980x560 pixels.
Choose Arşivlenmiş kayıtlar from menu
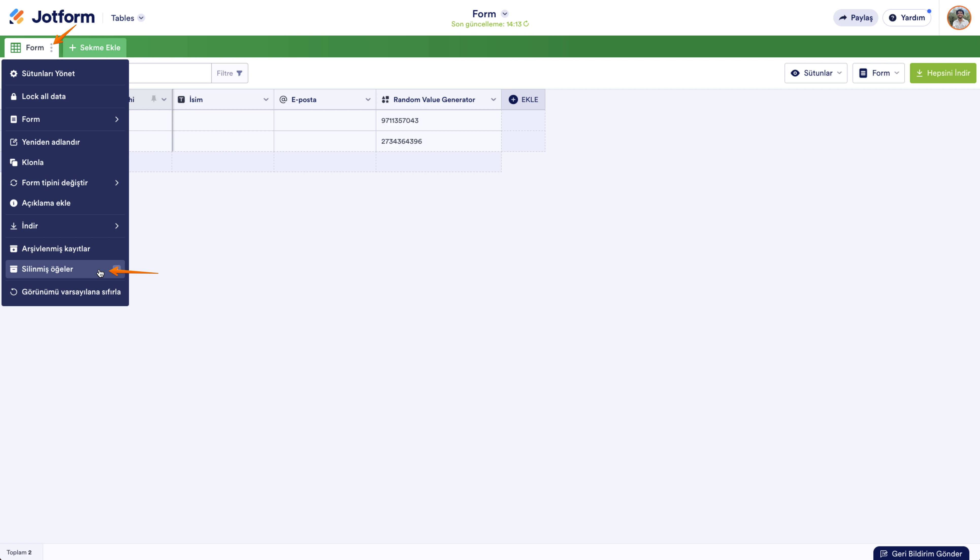[x=56, y=249]
